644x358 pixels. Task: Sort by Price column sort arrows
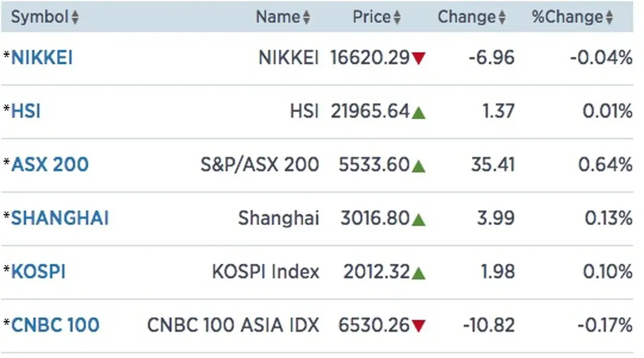397,18
